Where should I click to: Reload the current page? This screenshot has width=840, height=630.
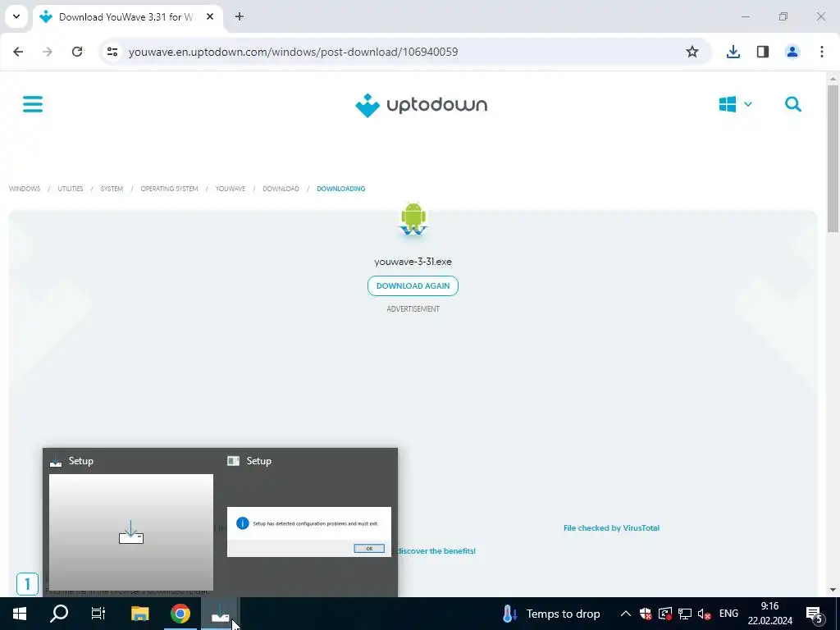[77, 52]
